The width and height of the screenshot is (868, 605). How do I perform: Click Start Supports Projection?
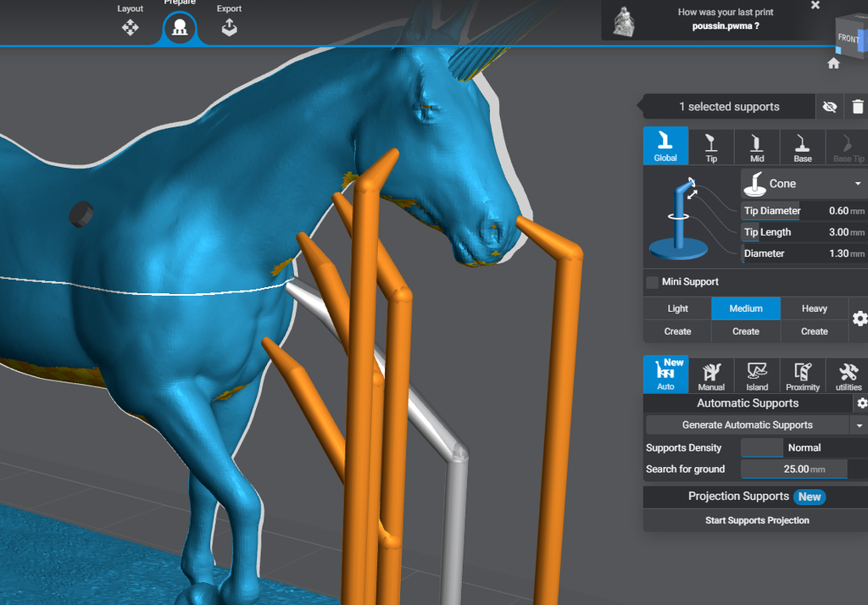757,520
